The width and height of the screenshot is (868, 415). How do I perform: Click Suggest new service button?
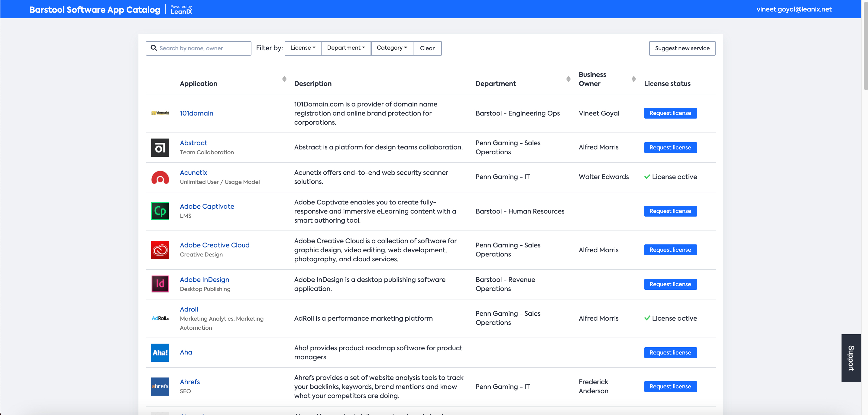682,48
